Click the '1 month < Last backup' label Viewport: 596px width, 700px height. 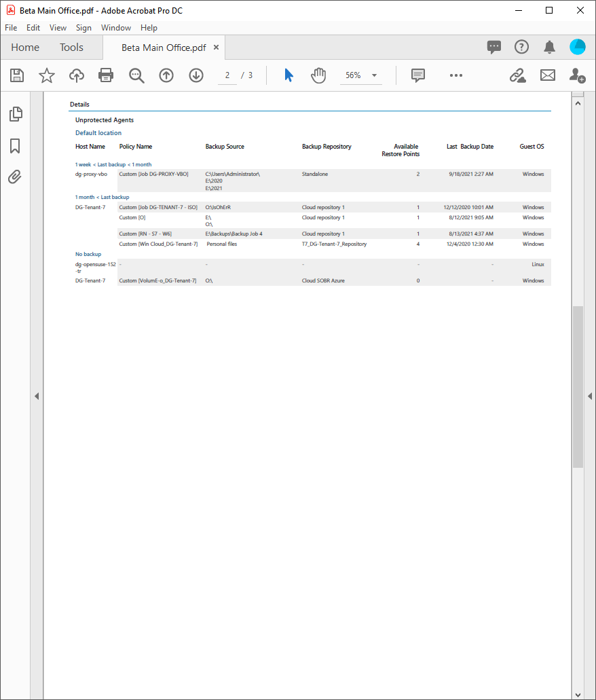click(102, 197)
